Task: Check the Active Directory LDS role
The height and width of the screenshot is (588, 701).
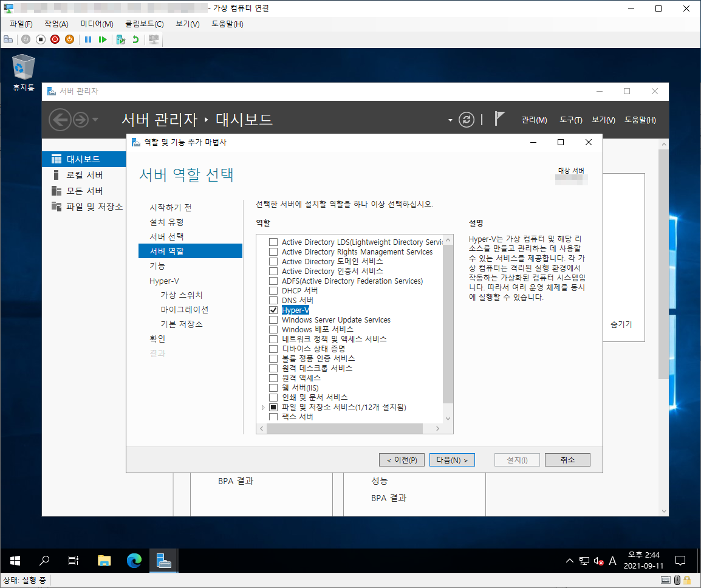Action: click(273, 242)
